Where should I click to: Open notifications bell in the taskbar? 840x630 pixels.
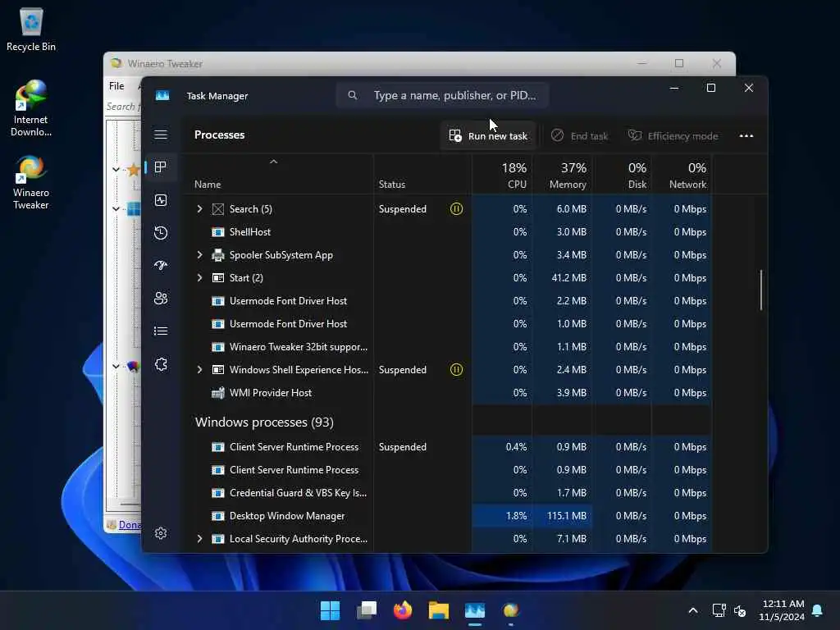pos(818,610)
